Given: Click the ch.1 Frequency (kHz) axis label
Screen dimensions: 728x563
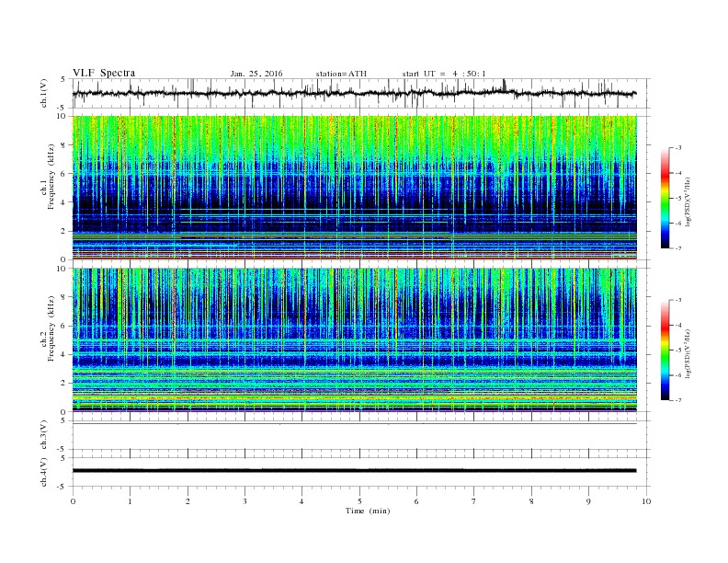Looking at the screenshot, I should click(49, 177).
